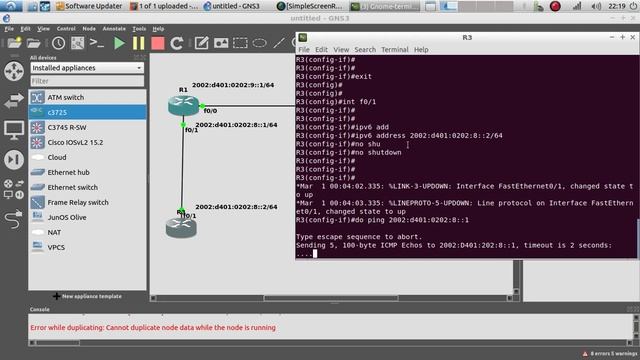Switch to untitled - GNS3 taskbar entry
This screenshot has width=640, height=360.
(231, 6)
